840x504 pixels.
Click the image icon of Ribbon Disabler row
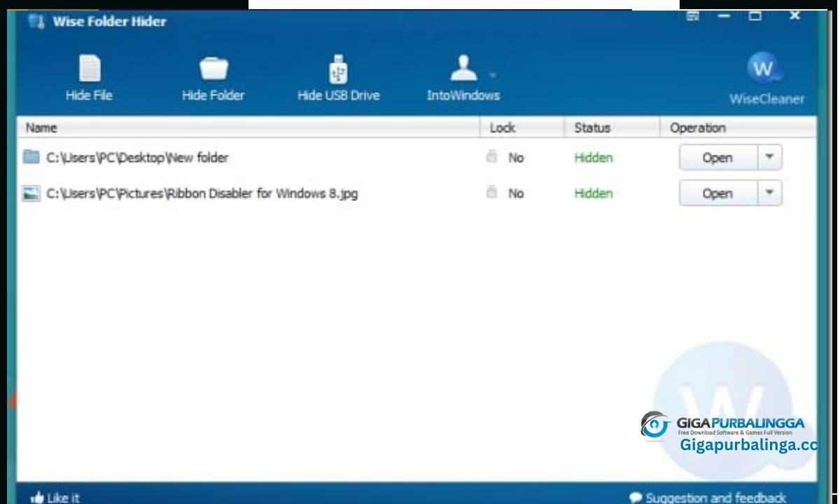(x=31, y=193)
